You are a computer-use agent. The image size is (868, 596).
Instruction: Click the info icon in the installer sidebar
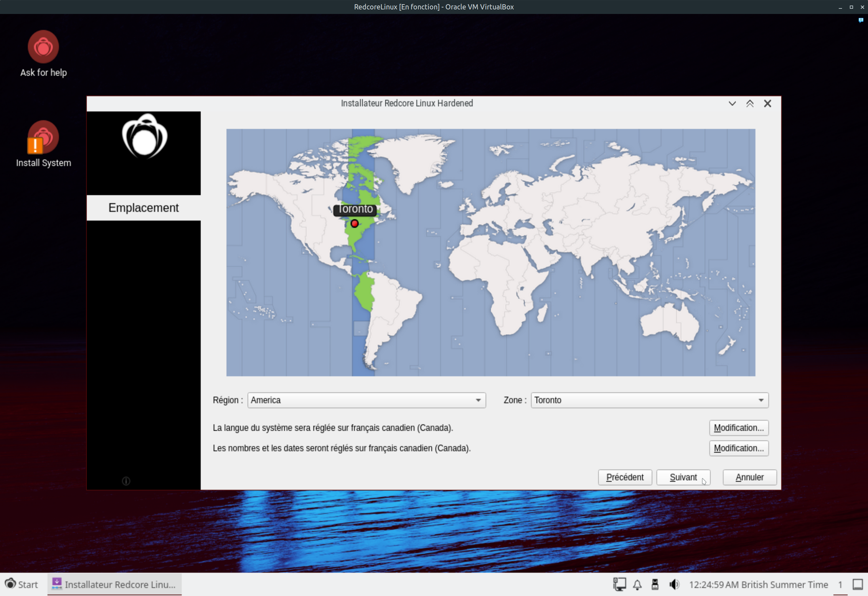126,481
